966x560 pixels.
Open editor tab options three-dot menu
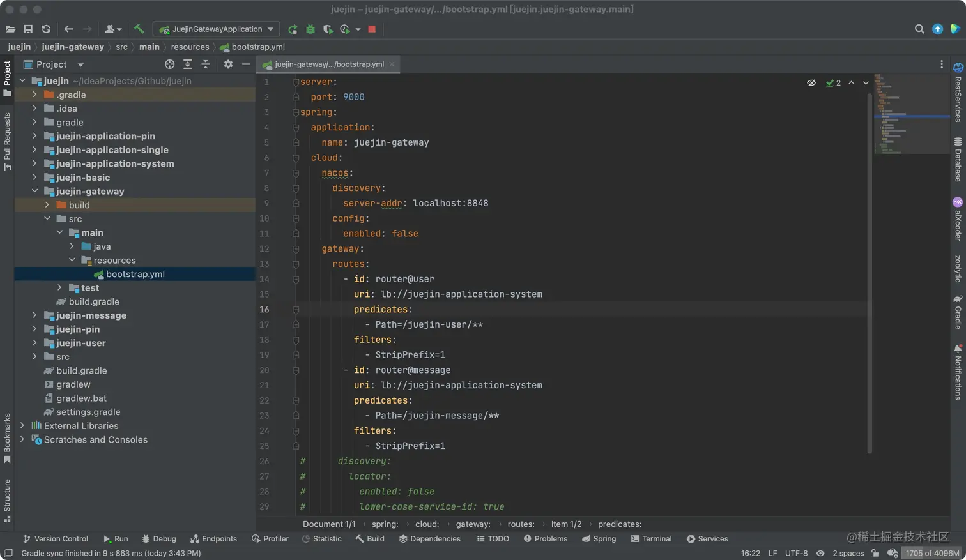coord(941,64)
